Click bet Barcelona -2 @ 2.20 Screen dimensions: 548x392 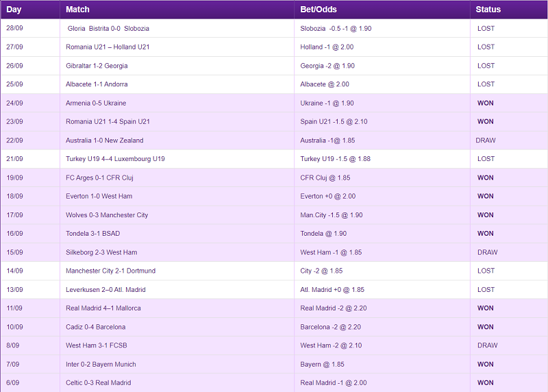(331, 327)
